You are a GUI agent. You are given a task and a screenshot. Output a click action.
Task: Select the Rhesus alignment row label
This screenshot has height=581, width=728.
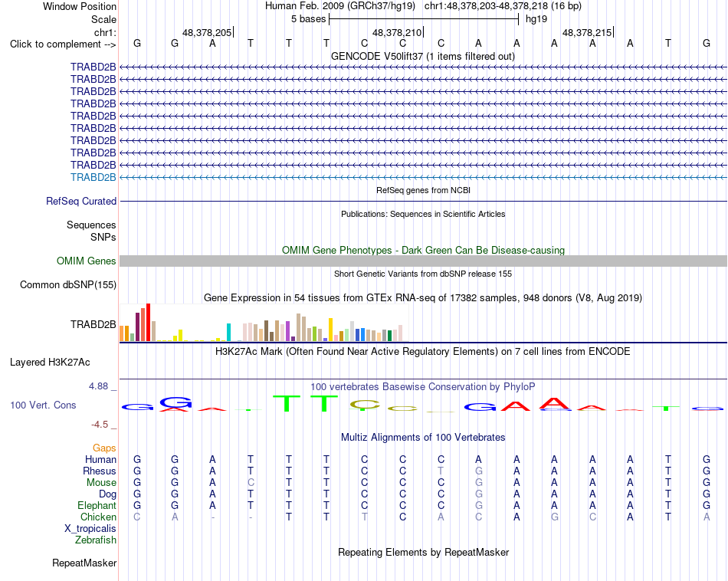100,471
